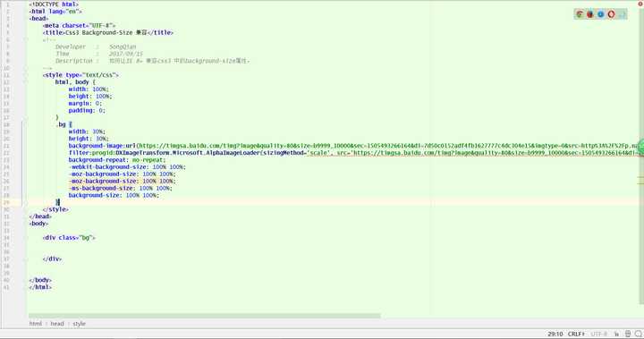Click cursor position 29:10 in status bar
644x339 pixels.
point(555,334)
